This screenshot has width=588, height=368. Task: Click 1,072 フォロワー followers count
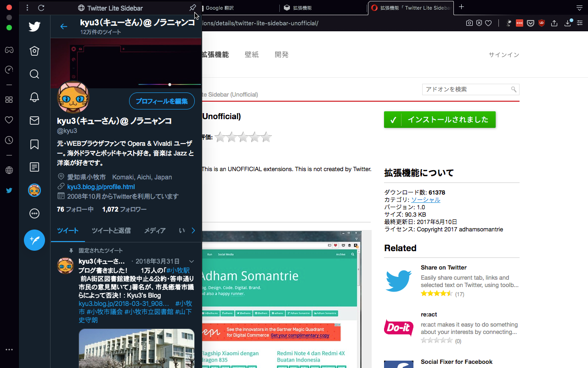click(x=124, y=209)
